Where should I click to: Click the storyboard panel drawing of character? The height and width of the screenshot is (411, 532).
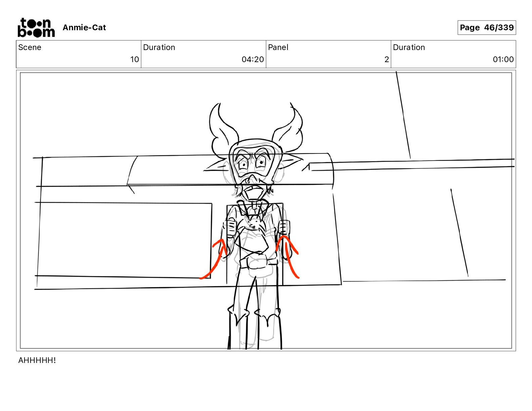click(266, 211)
